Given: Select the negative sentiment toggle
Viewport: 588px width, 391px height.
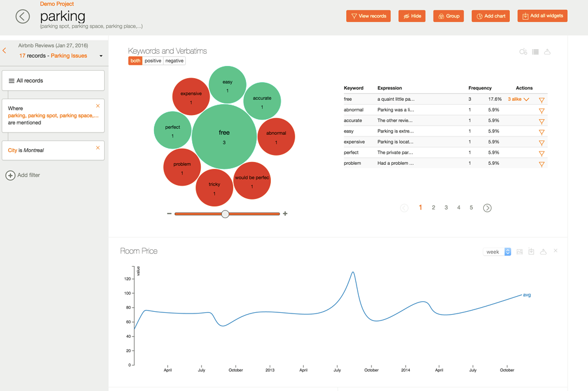Looking at the screenshot, I should tap(174, 61).
